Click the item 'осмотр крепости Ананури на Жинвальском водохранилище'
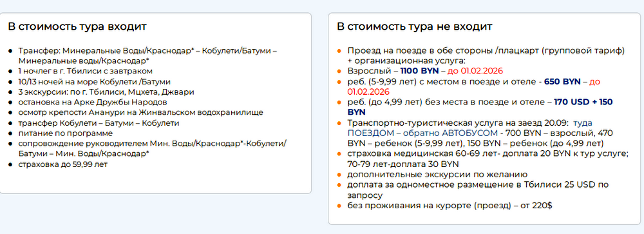644x234 pixels. pos(141,112)
